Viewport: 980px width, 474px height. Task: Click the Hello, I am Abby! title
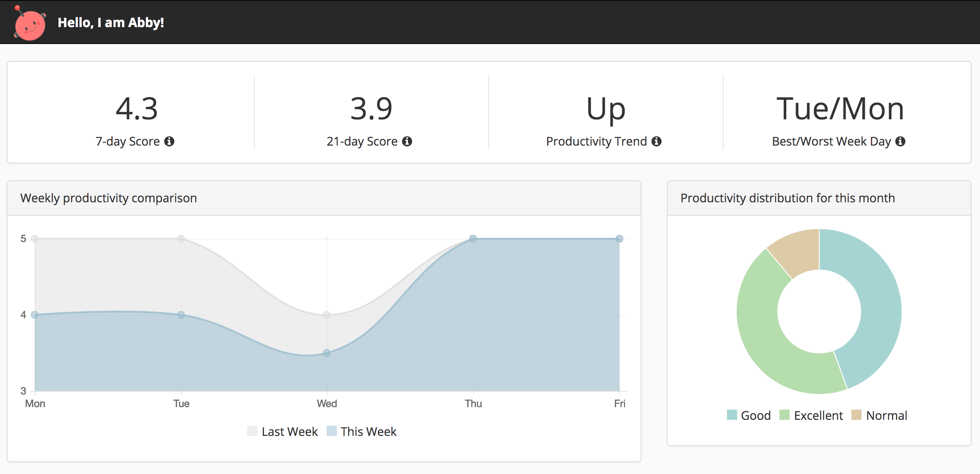click(111, 22)
